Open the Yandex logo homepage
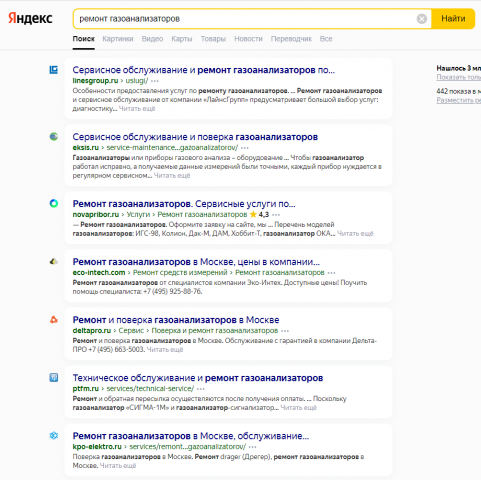This screenshot has height=480, width=481. (x=30, y=18)
